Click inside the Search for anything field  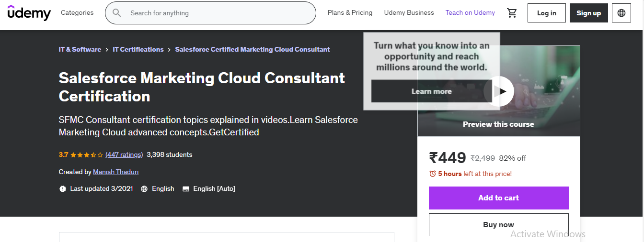[216, 13]
